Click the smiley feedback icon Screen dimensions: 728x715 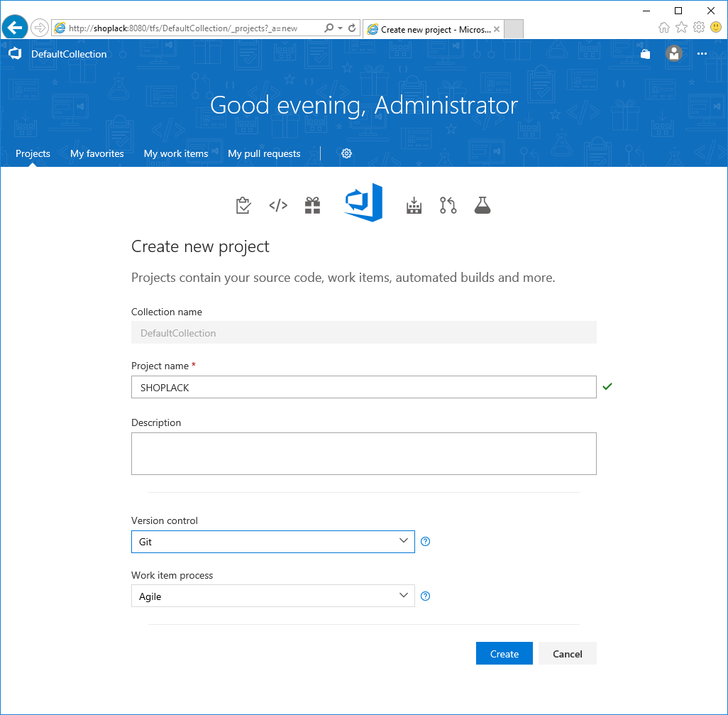point(716,28)
